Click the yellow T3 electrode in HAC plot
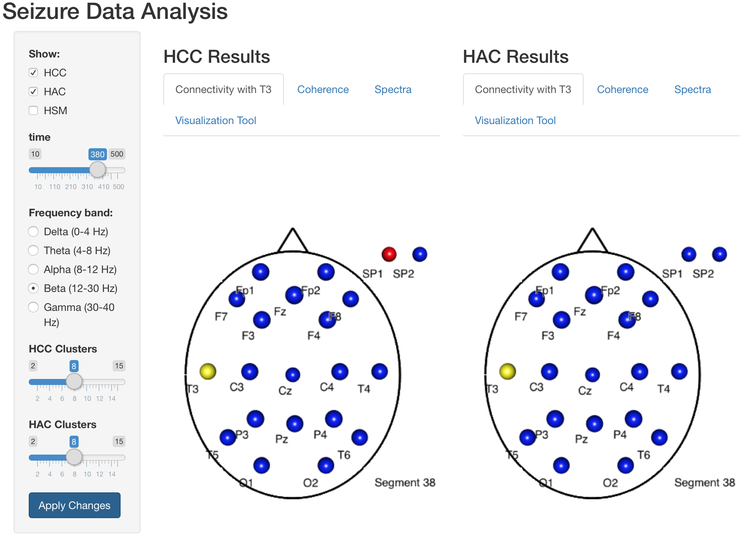Screen dimensions: 756x534 (507, 371)
